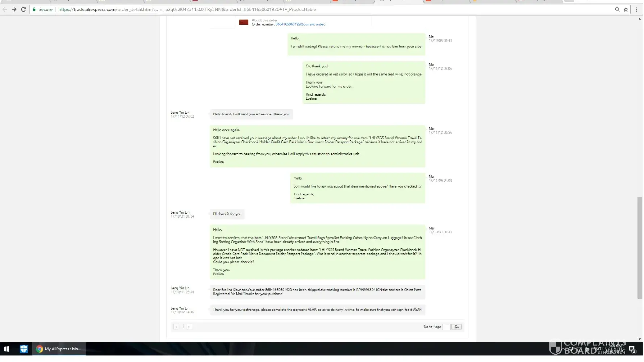Screen dimensions: 644x362
Task: Click timestamp 17/11/06 04:08
Action: pyautogui.click(x=440, y=180)
